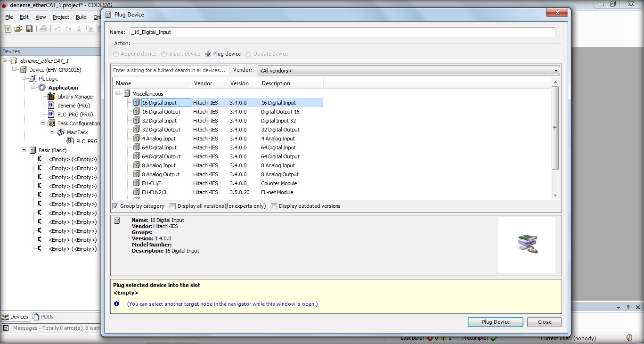Image resolution: width=644 pixels, height=344 pixels.
Task: Click the Open project folder icon
Action: [x=18, y=29]
